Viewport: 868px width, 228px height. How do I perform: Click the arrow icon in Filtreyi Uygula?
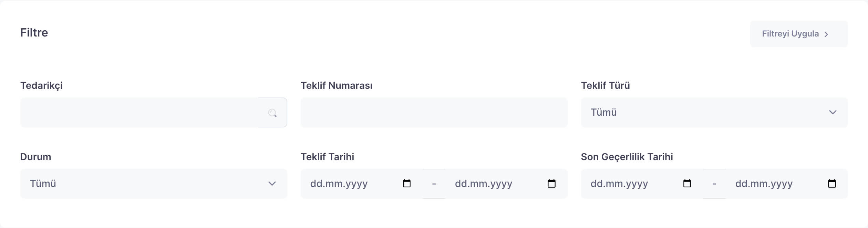(x=826, y=34)
